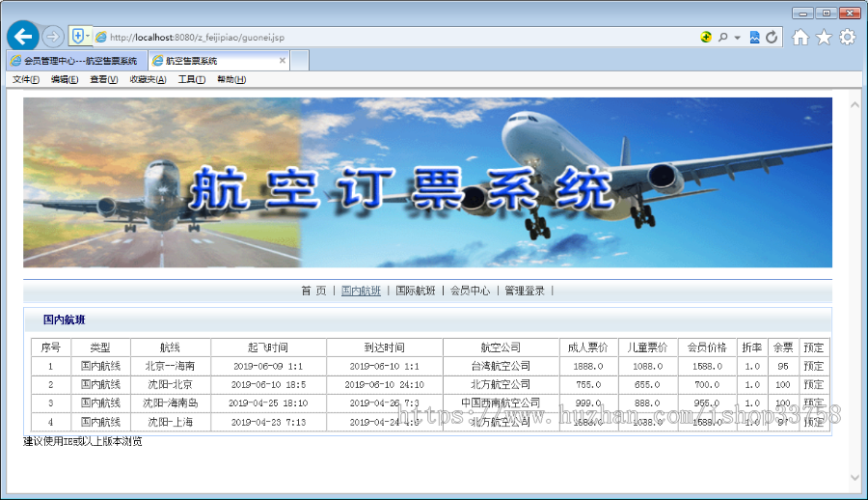The width and height of the screenshot is (868, 500).
Task: Select the 航空售票系统 tab
Action: [214, 61]
